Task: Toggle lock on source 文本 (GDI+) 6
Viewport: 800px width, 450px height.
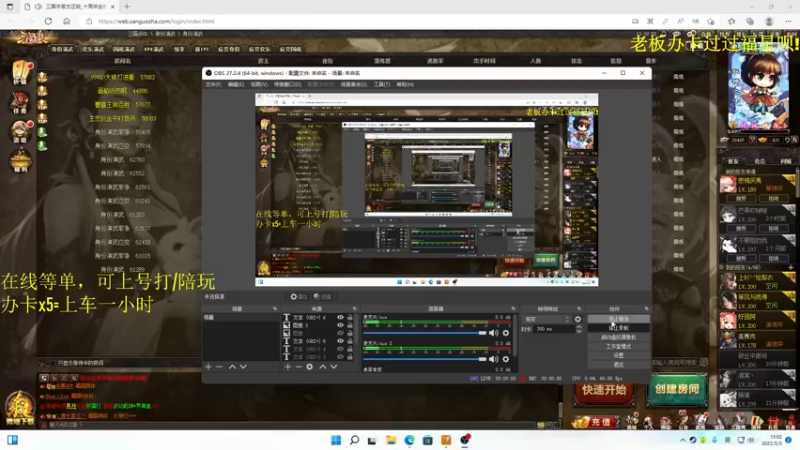Action: click(350, 317)
